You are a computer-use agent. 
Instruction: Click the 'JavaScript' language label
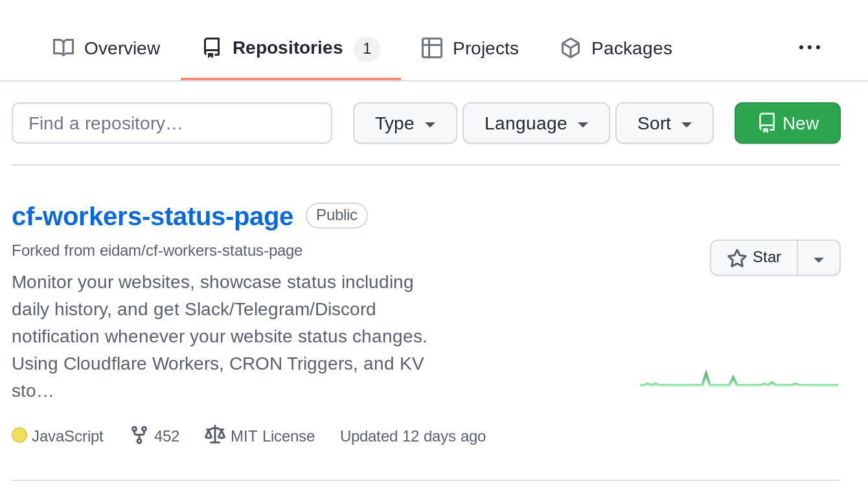pyautogui.click(x=67, y=436)
